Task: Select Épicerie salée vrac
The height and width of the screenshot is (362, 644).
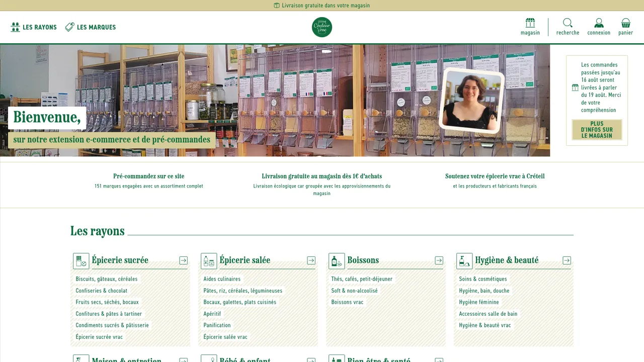Action: (225, 337)
